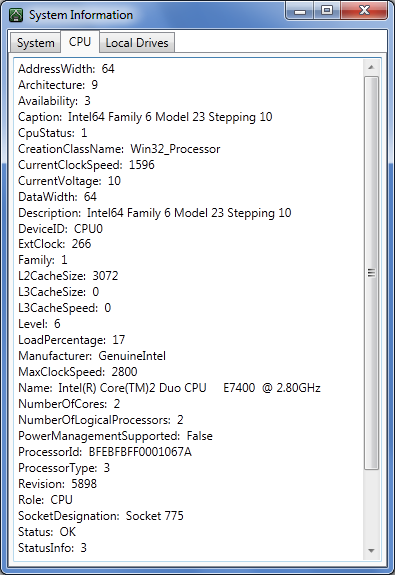This screenshot has height=575, width=395.
Task: Click the Description line with Intel64 Family
Action: click(x=155, y=213)
